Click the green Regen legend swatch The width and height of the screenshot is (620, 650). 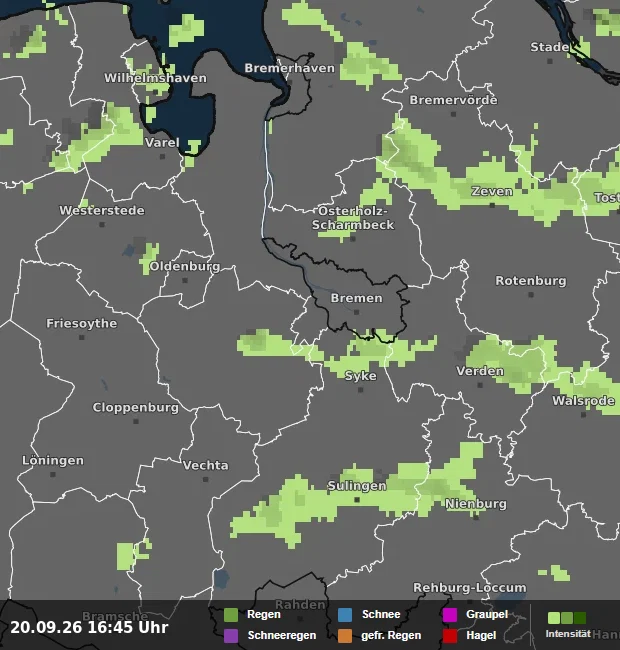231,615
